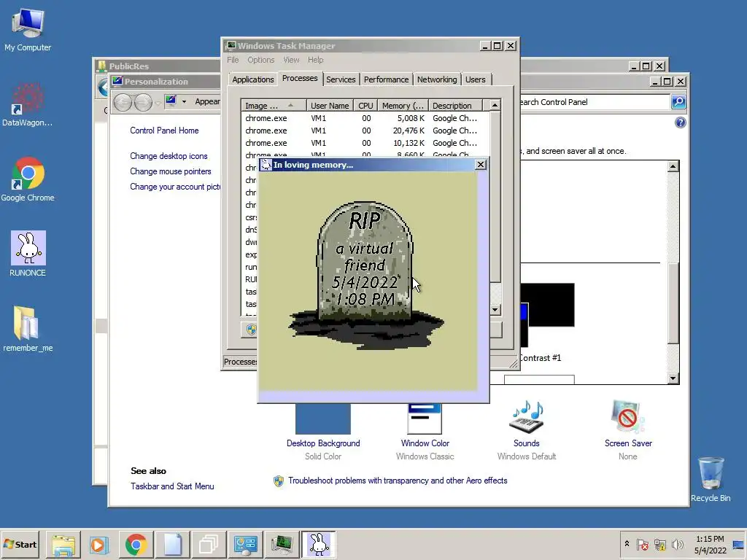Open the volume speaker tray icon
The image size is (747, 560).
click(677, 544)
